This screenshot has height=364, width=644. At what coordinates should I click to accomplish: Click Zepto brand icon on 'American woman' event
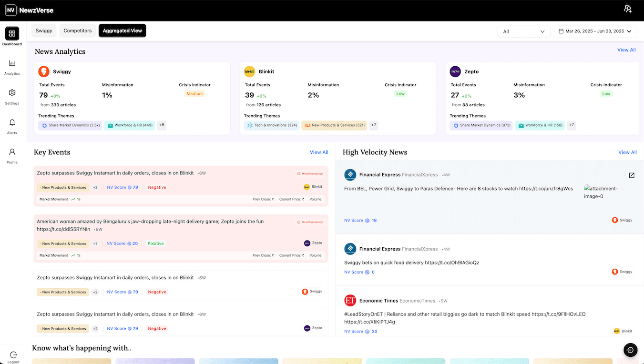pos(307,243)
